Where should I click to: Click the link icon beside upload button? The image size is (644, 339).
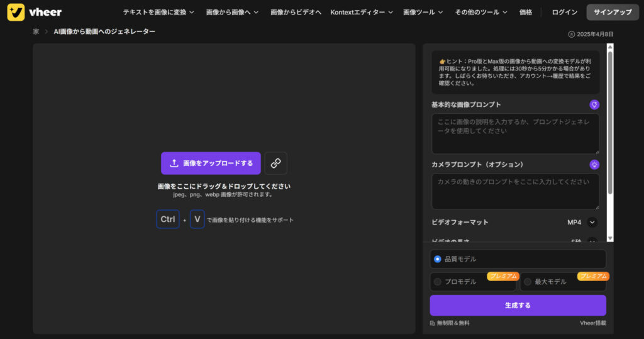point(275,163)
